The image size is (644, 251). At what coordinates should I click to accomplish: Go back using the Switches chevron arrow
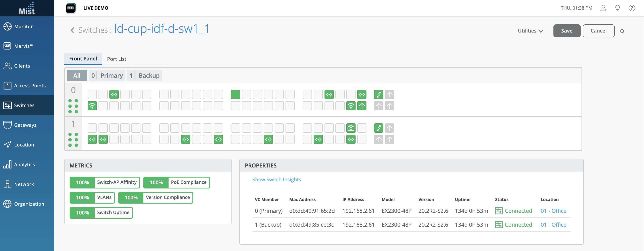[x=73, y=30]
